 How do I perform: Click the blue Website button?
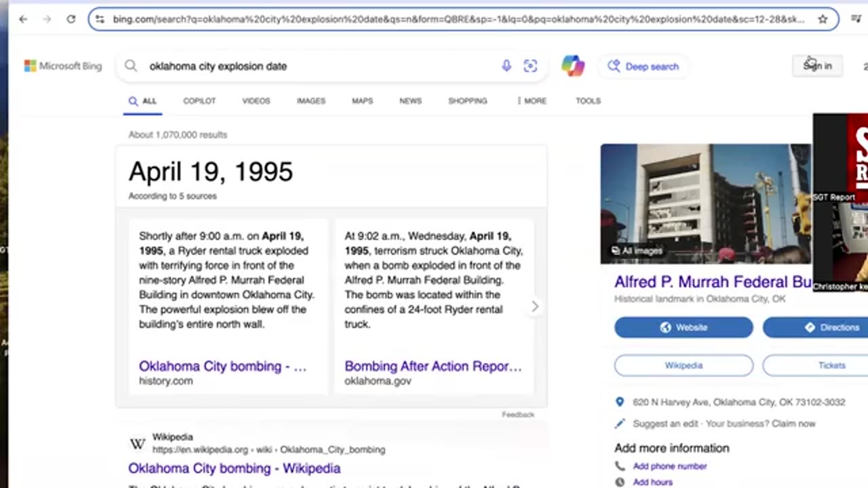coord(684,327)
